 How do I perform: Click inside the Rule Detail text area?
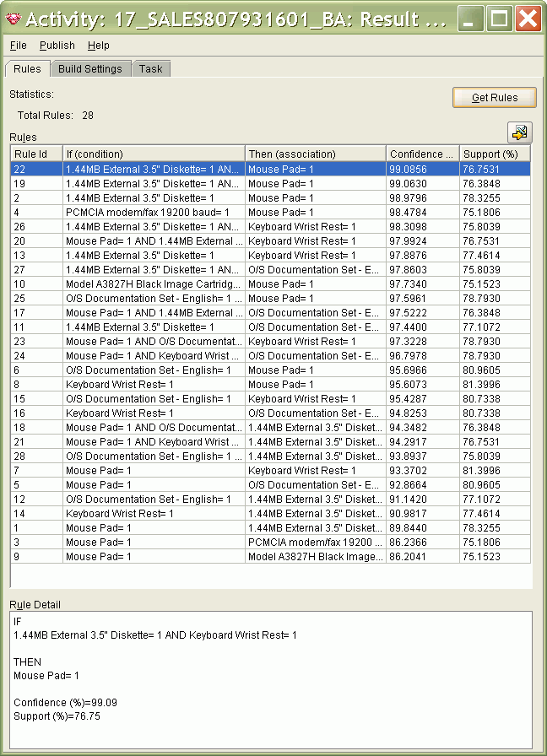(271, 680)
